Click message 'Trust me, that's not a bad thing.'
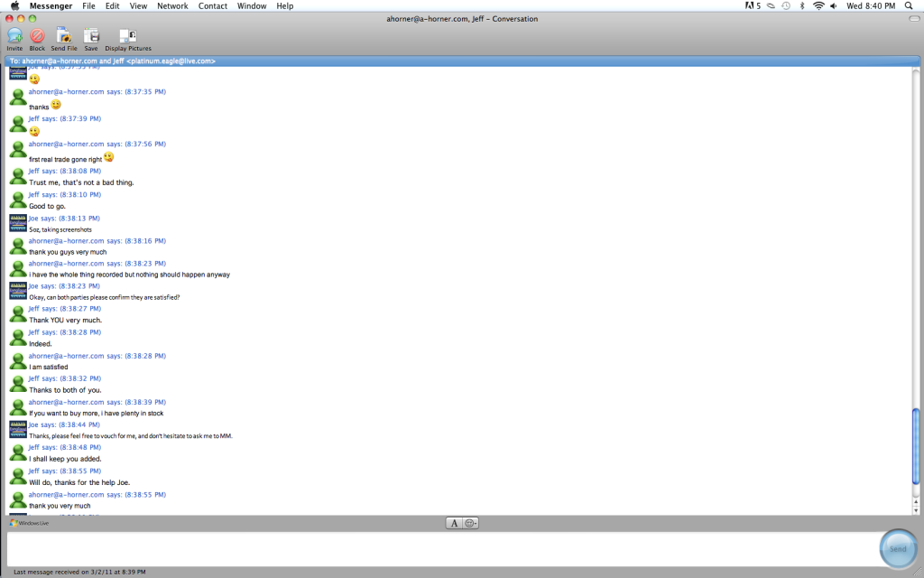924x578 pixels. click(81, 182)
